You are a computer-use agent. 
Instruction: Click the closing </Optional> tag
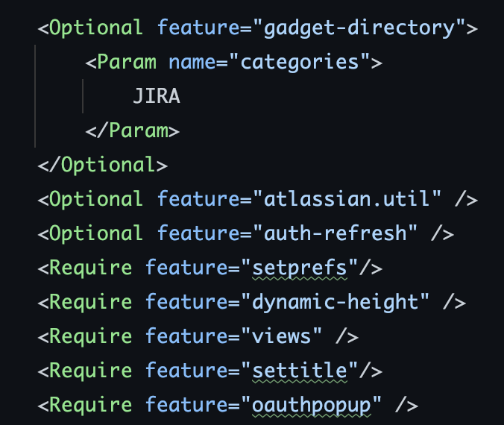(103, 166)
